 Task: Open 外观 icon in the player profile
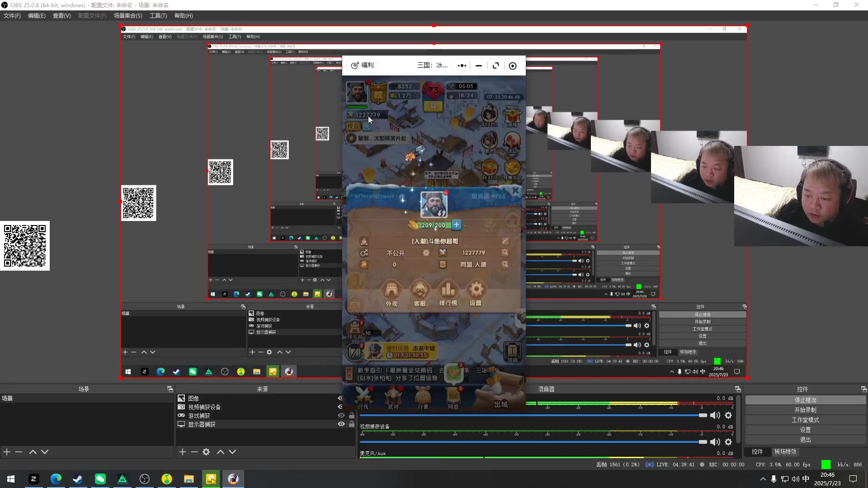392,293
